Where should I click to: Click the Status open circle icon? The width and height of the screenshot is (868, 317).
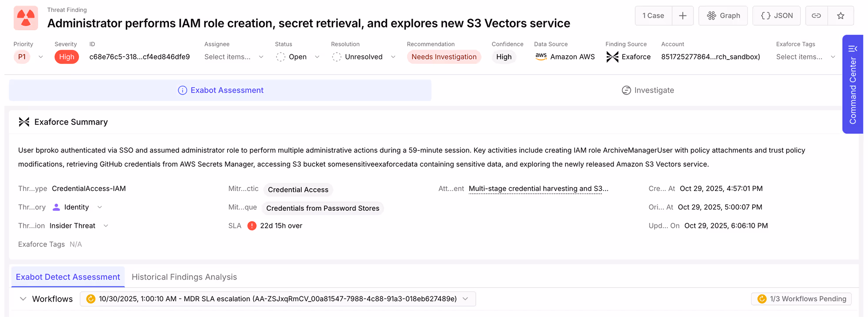coord(281,57)
